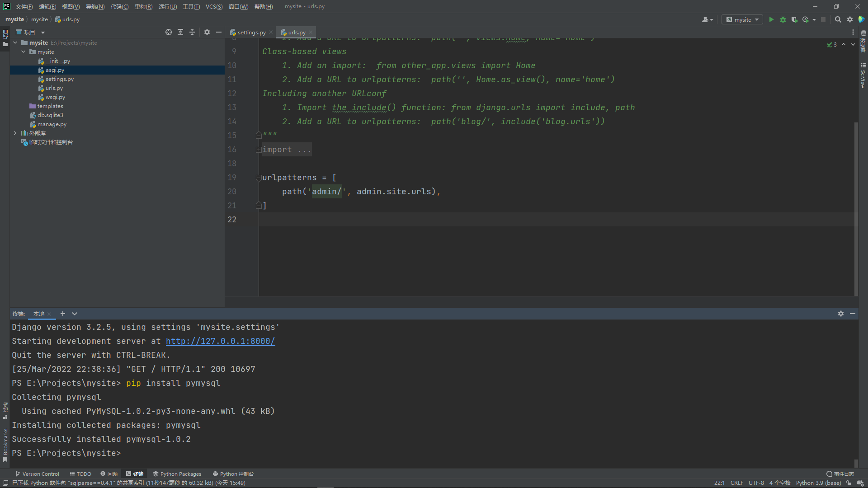Open the Python 控制台 tool window
This screenshot has width=868, height=488.
(x=233, y=474)
